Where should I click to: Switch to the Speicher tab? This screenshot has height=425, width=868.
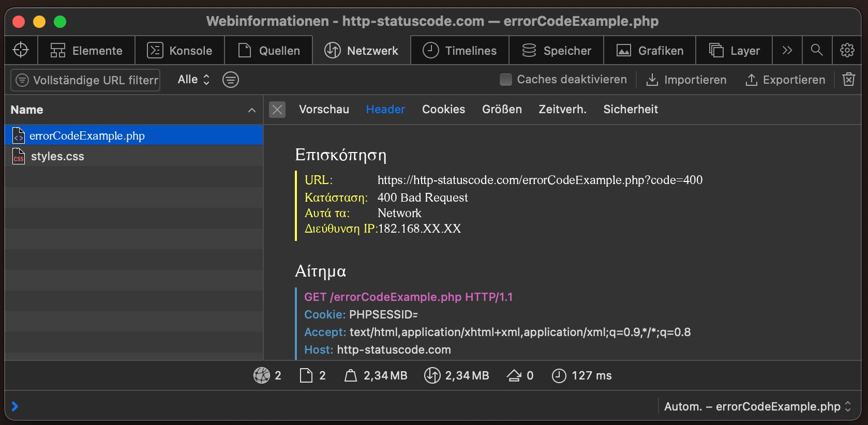[556, 50]
